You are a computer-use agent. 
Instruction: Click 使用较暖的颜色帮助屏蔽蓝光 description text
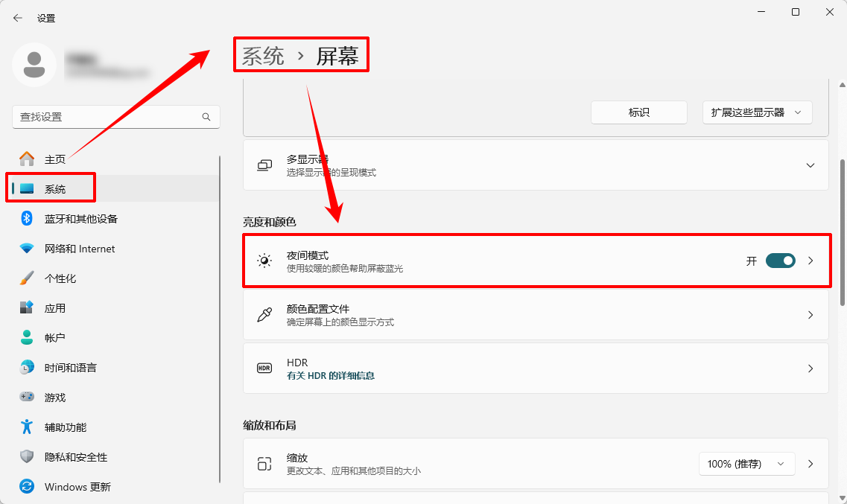pyautogui.click(x=345, y=268)
